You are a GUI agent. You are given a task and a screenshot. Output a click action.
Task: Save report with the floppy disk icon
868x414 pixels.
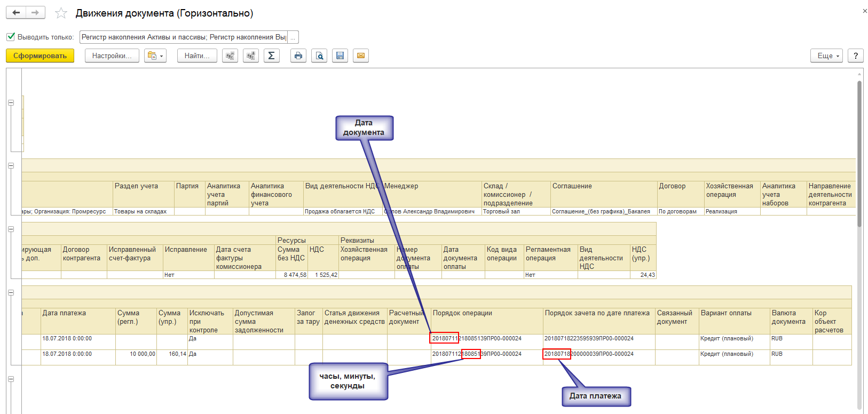[340, 55]
